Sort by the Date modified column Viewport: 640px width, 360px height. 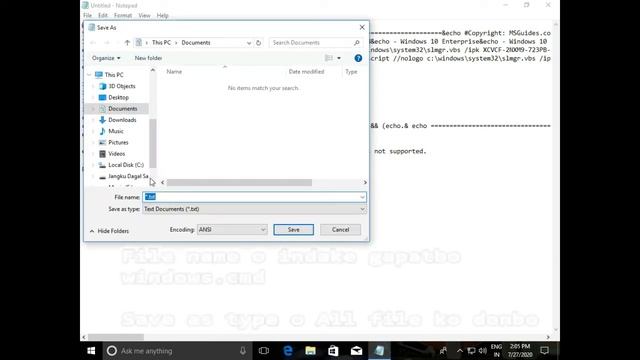pyautogui.click(x=306, y=71)
